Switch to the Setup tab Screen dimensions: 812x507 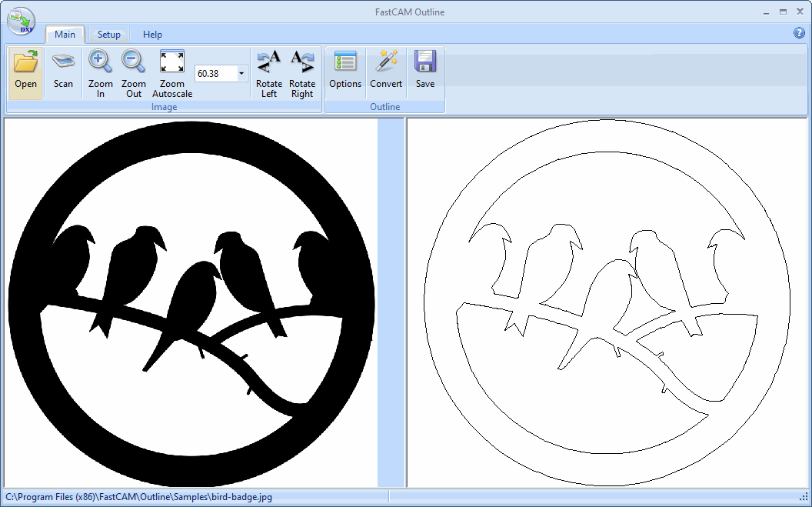(108, 35)
